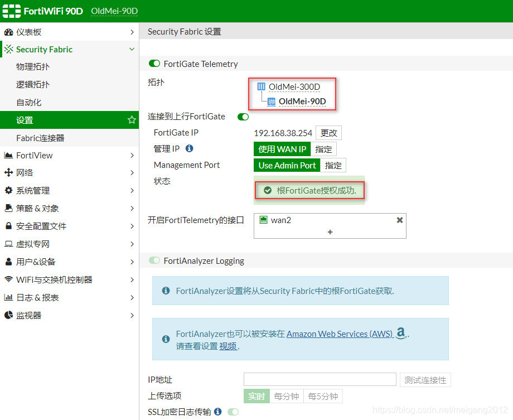The height and width of the screenshot is (420, 513).
Task: Favorite the 设置 page with star icon
Action: point(132,120)
